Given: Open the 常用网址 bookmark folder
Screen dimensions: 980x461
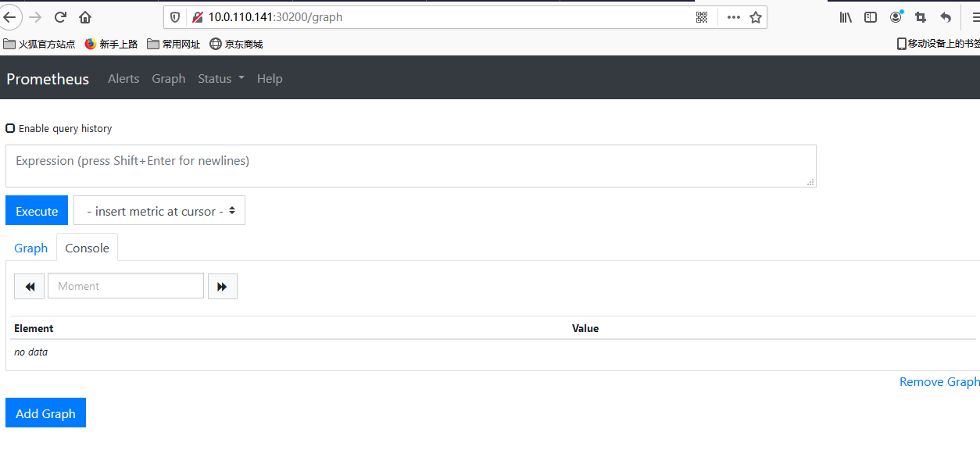Looking at the screenshot, I should (173, 44).
